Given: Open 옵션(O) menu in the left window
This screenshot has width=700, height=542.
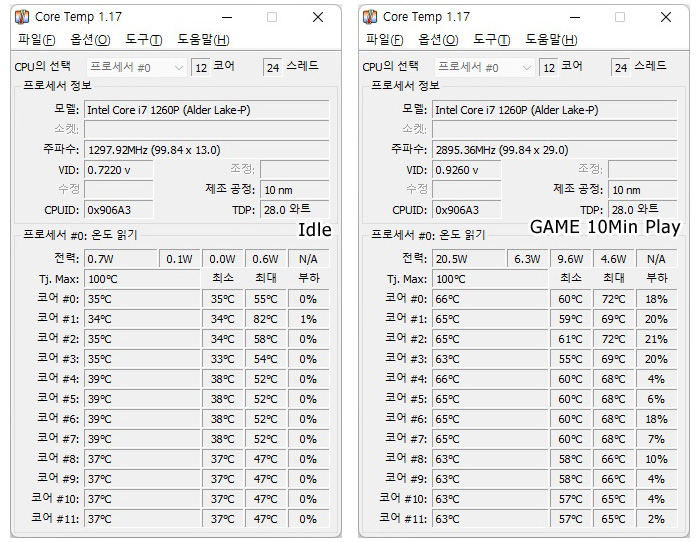Looking at the screenshot, I should (90, 40).
